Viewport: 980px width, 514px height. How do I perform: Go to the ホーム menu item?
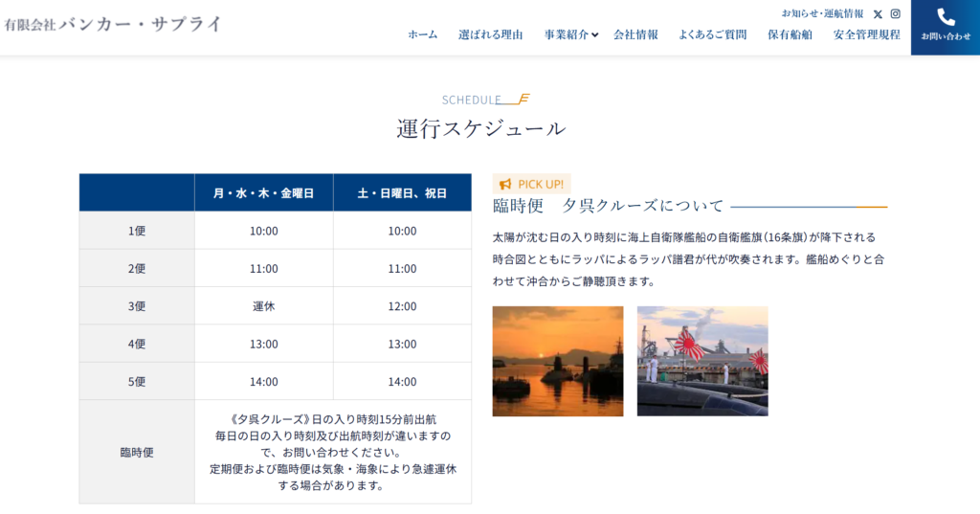click(x=422, y=34)
